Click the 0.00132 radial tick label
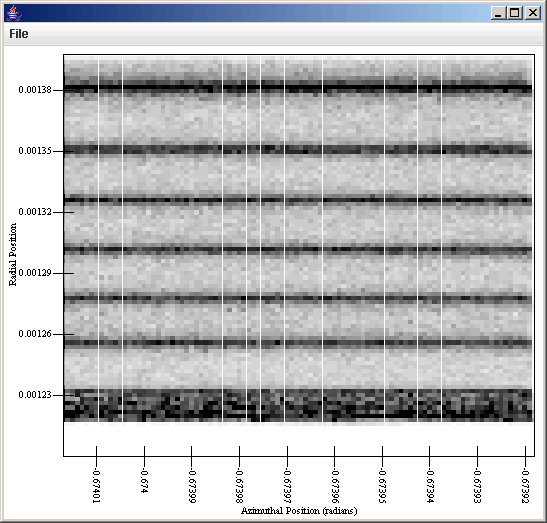The width and height of the screenshot is (547, 523). (35, 212)
